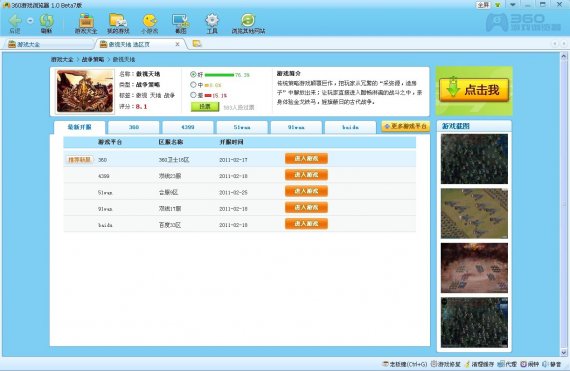Click 2011-02-25 date in 51wan row
The height and width of the screenshot is (371, 570).
tap(233, 193)
